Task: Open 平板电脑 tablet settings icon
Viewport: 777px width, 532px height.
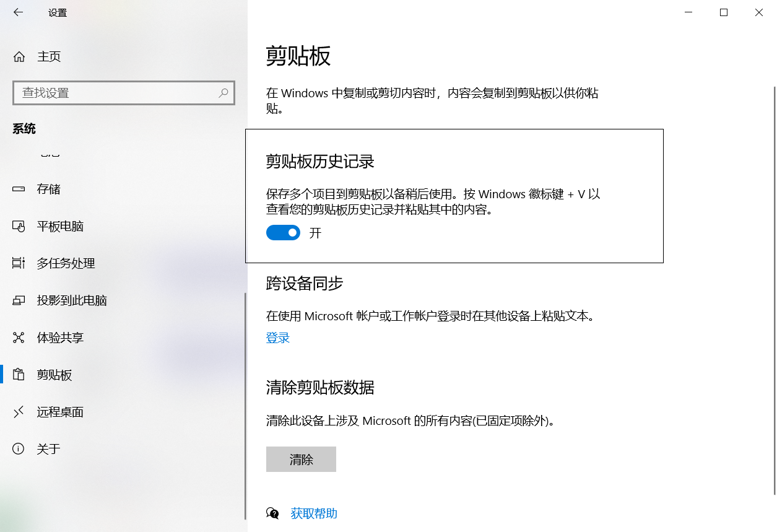Action: click(x=19, y=226)
